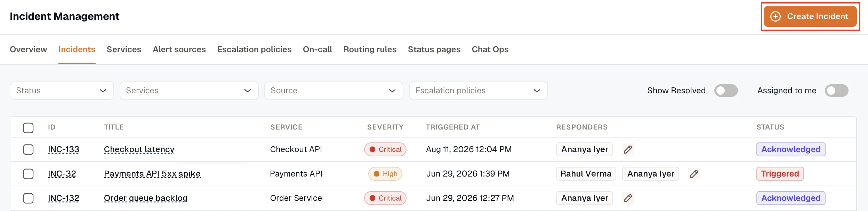868x211 pixels.
Task: Open incident link INC-133
Action: 64,149
